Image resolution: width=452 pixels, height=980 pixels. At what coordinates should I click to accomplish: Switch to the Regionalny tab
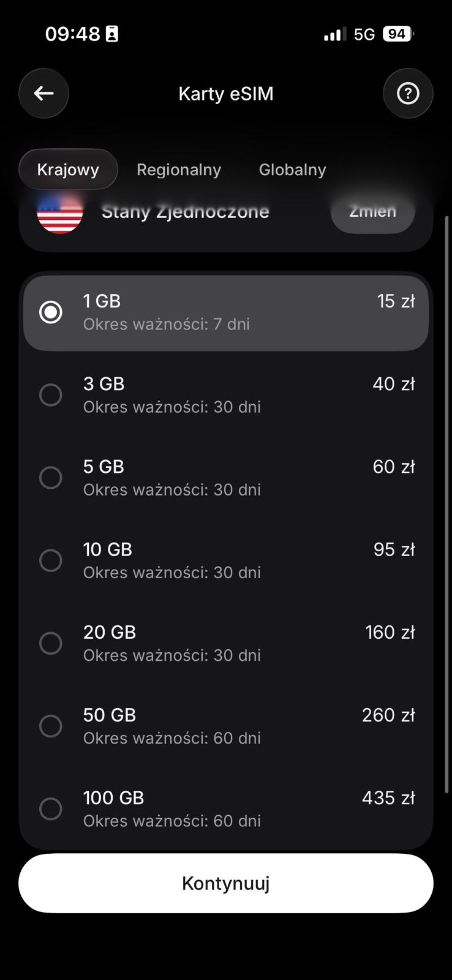click(179, 170)
